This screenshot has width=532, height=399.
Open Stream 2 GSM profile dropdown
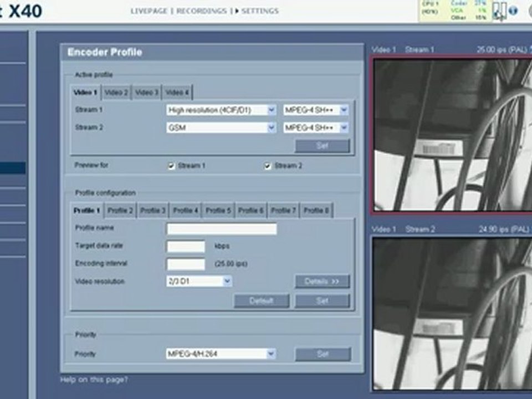221,127
